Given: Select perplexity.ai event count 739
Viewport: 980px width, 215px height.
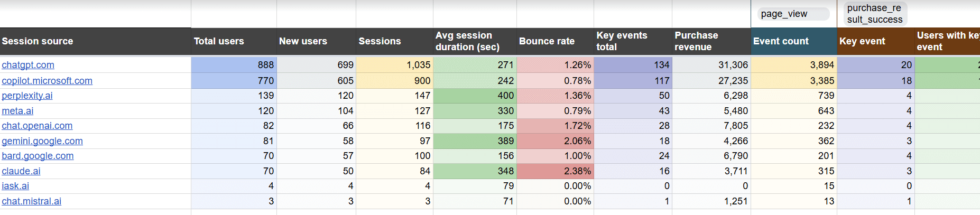Looking at the screenshot, I should click(794, 96).
